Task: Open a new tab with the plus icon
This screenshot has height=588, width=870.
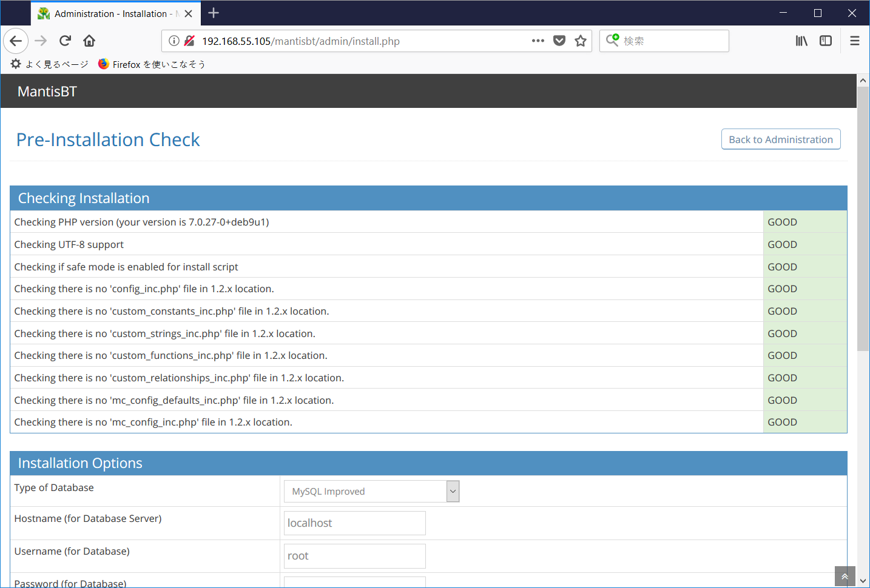Action: (214, 13)
